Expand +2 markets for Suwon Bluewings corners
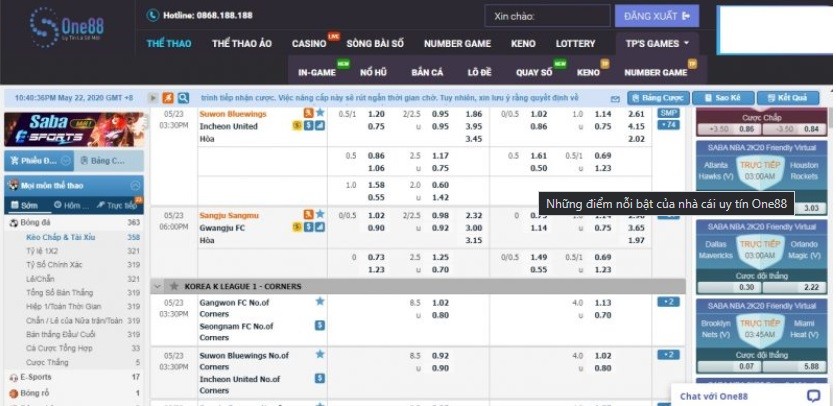The image size is (836, 406). click(668, 355)
